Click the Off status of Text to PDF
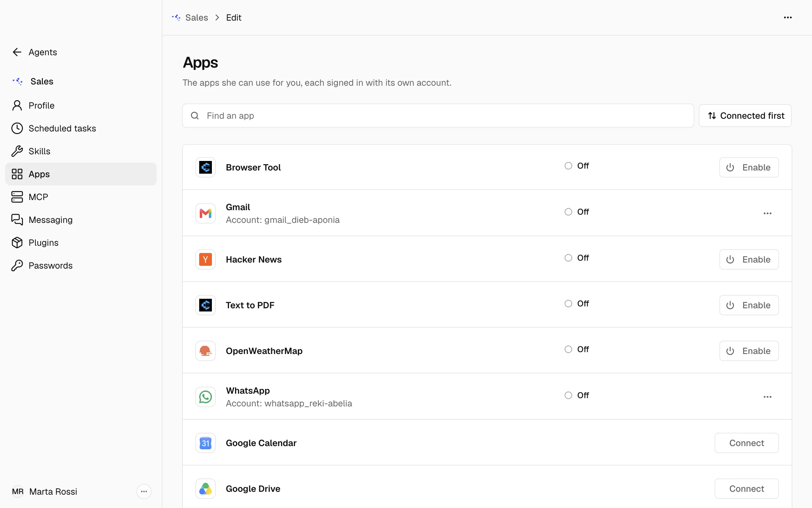Viewport: 812px width, 508px height. pyautogui.click(x=577, y=304)
